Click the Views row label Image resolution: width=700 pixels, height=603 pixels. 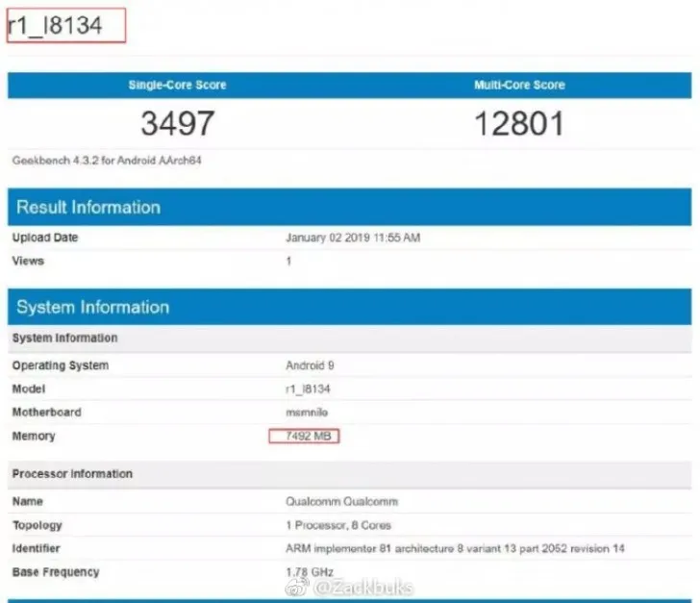pos(28,261)
